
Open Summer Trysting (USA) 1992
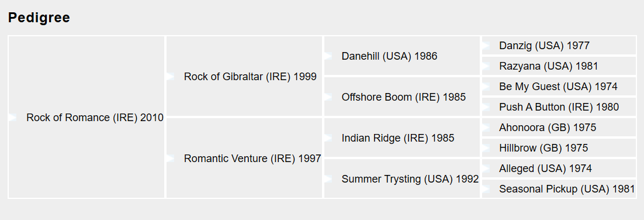[410, 179]
